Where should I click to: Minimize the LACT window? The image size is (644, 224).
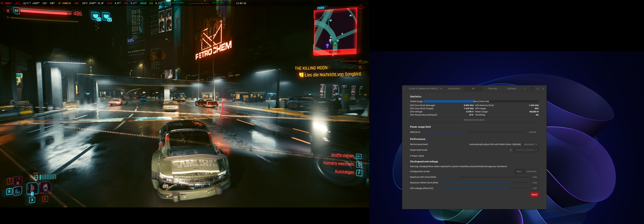click(532, 89)
